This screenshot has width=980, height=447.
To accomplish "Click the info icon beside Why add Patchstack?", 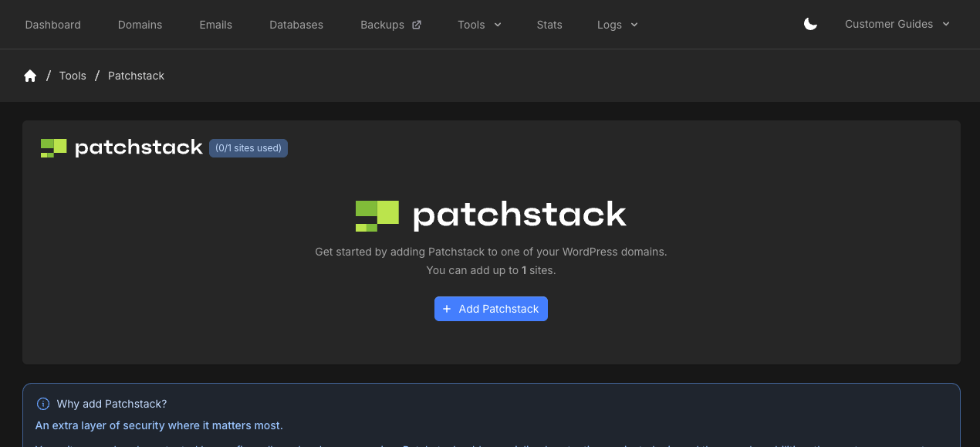I will pyautogui.click(x=43, y=404).
